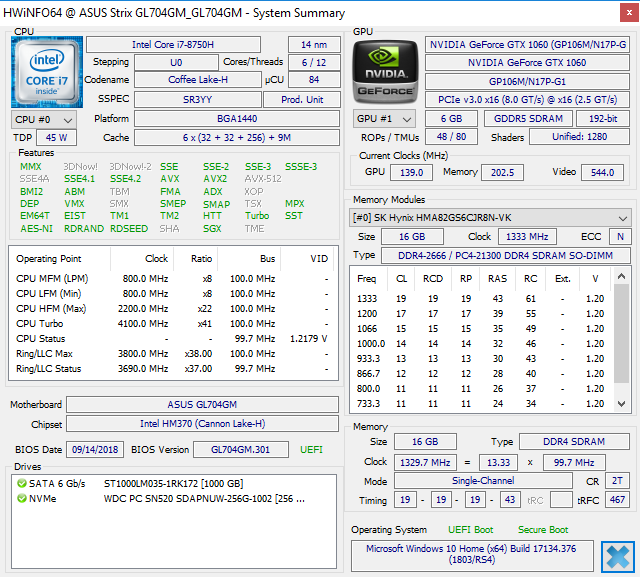Select the Intel Core i7-8750H name field

173,44
